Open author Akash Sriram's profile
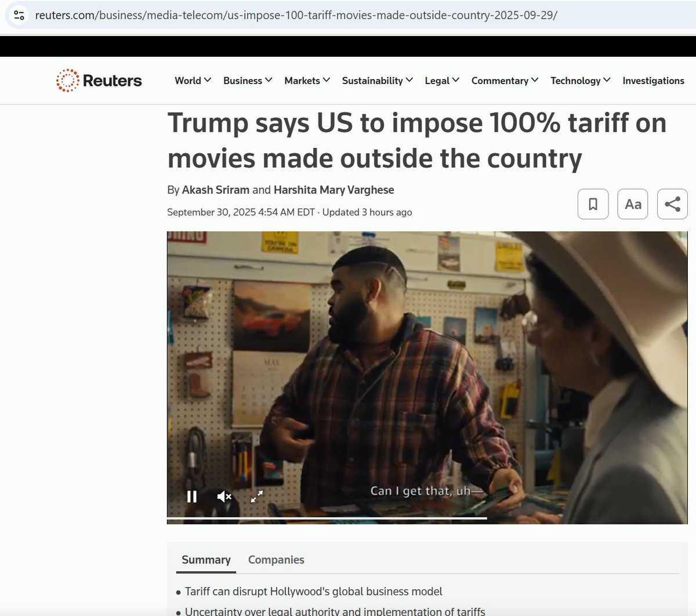This screenshot has width=696, height=616. [x=216, y=190]
